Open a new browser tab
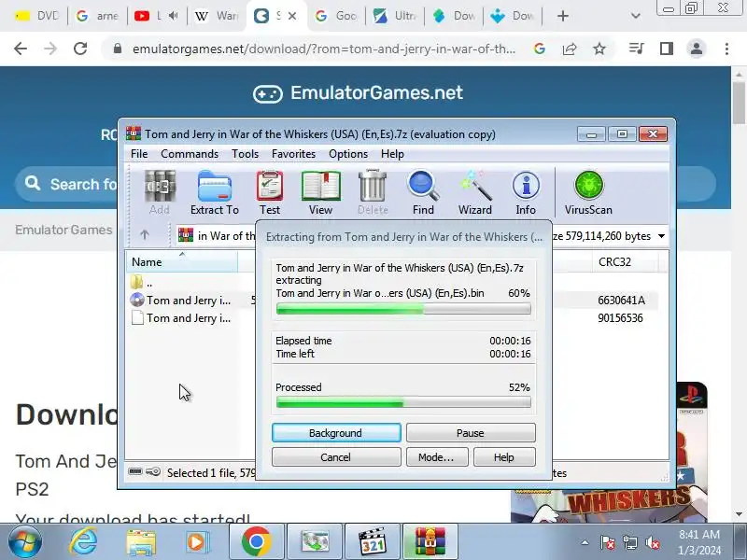747x560 pixels. tap(563, 16)
